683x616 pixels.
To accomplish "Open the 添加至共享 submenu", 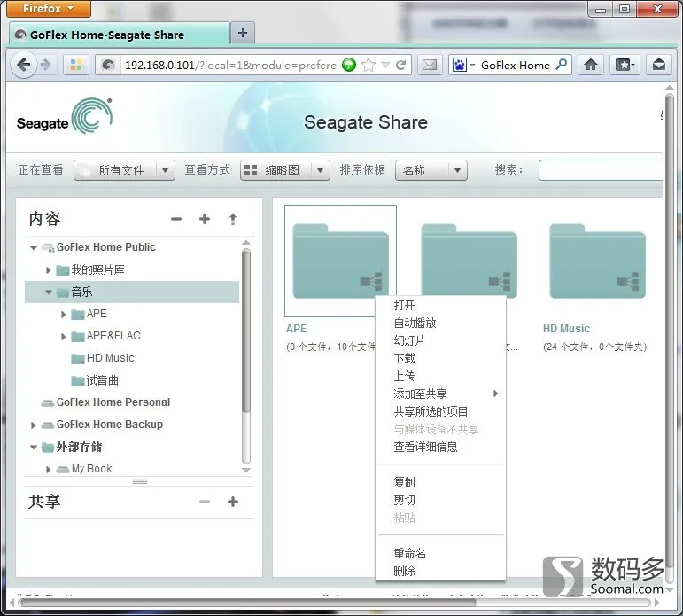I will (x=440, y=394).
